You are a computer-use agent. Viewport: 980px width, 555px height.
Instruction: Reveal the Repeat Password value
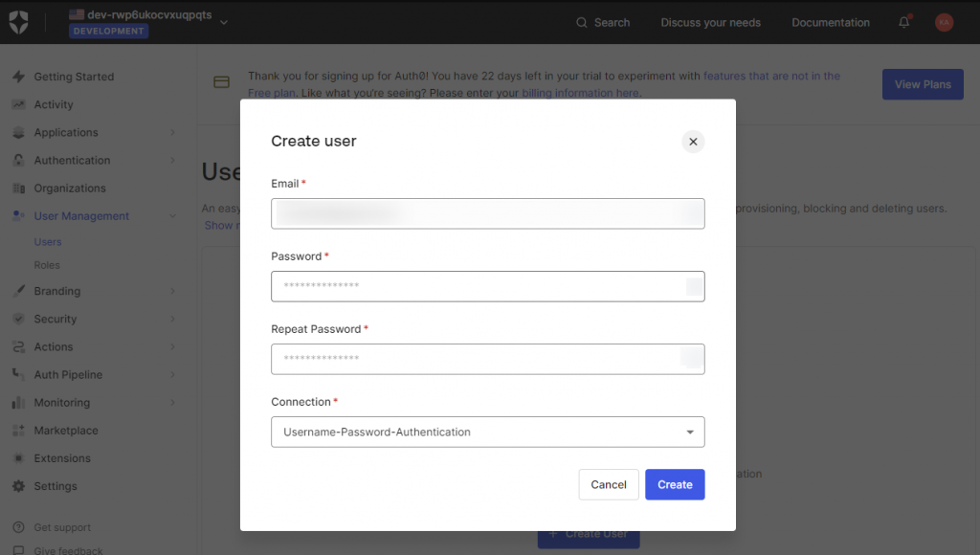pos(692,358)
